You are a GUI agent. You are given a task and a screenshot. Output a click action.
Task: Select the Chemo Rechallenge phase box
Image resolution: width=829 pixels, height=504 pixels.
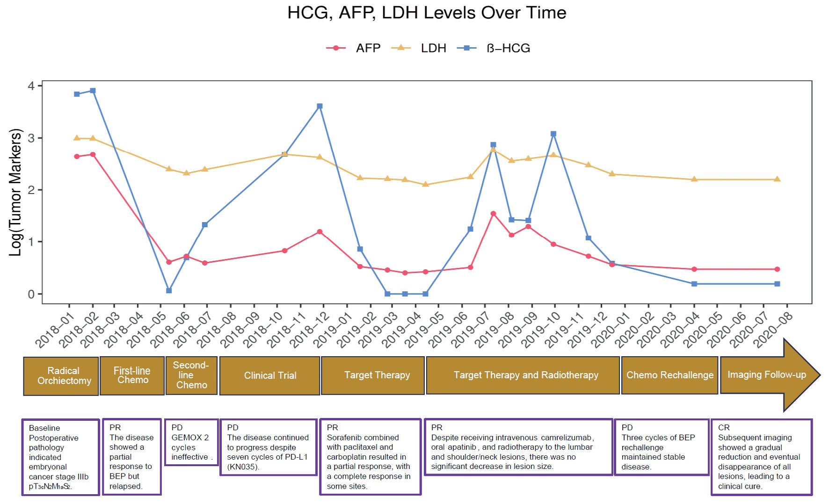(x=669, y=375)
